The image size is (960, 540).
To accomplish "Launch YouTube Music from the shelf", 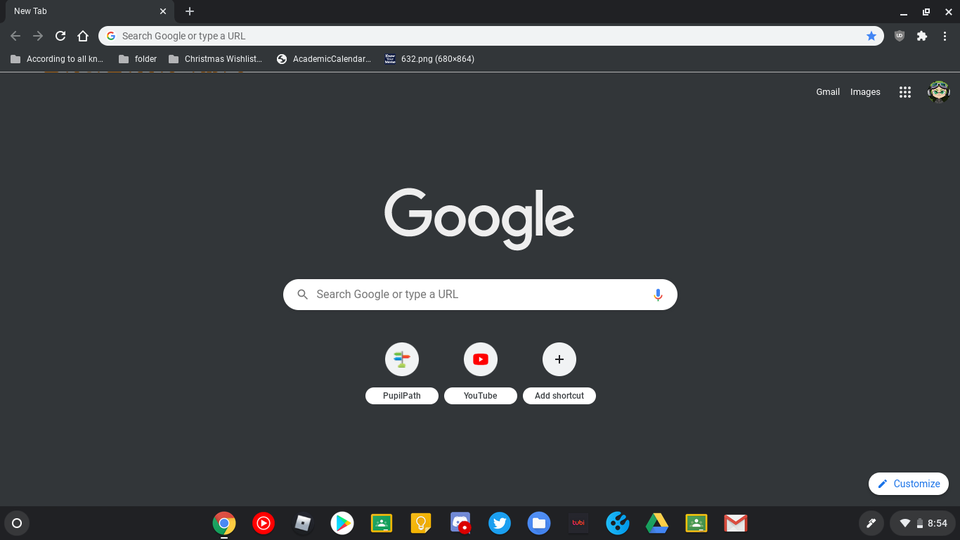I will [x=263, y=523].
